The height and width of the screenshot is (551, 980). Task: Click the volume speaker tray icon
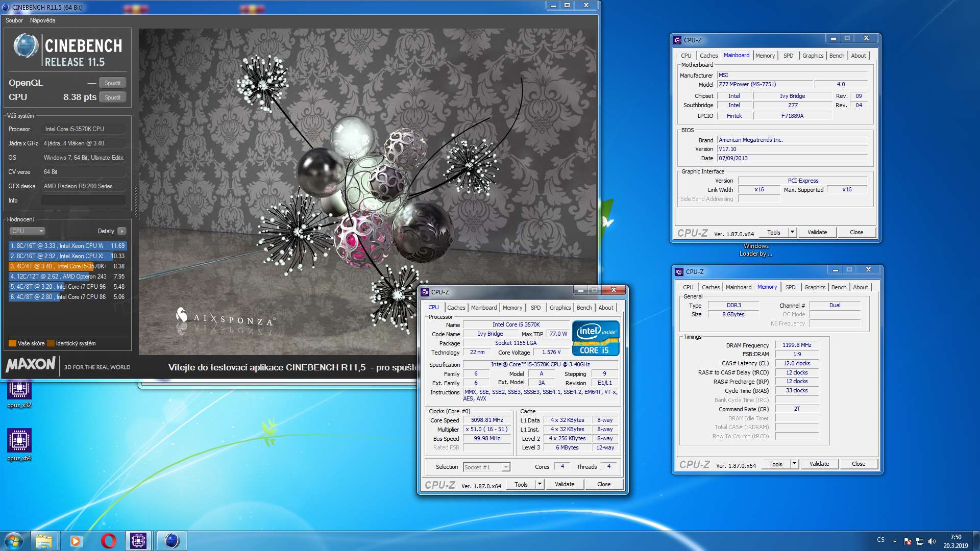932,541
